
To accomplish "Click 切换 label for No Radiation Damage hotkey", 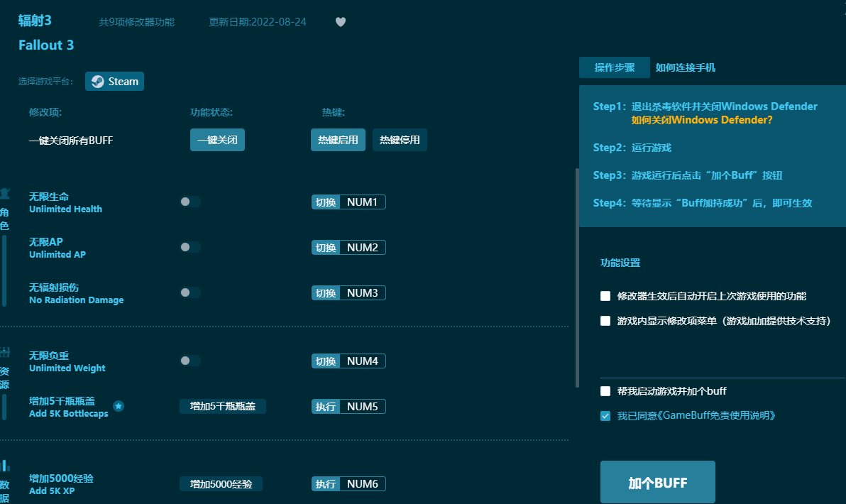I will (326, 292).
